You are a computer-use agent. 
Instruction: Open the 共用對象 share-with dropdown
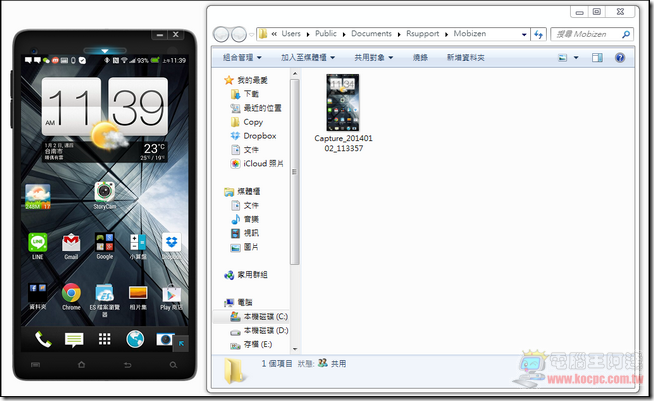(374, 58)
